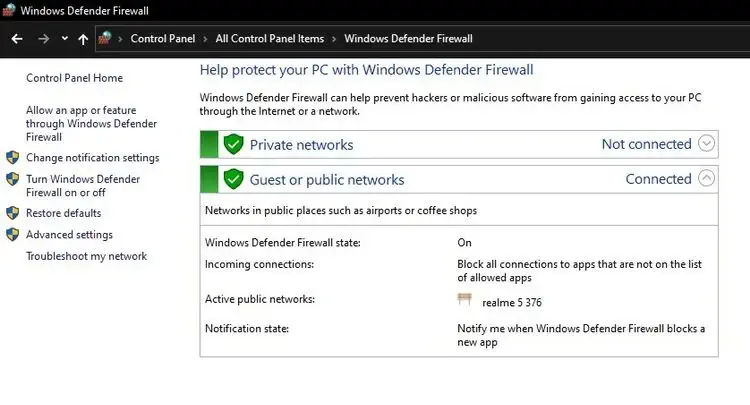Open Turn Windows Defender Firewall on or off
Image resolution: width=750 pixels, height=405 pixels.
[x=83, y=186]
